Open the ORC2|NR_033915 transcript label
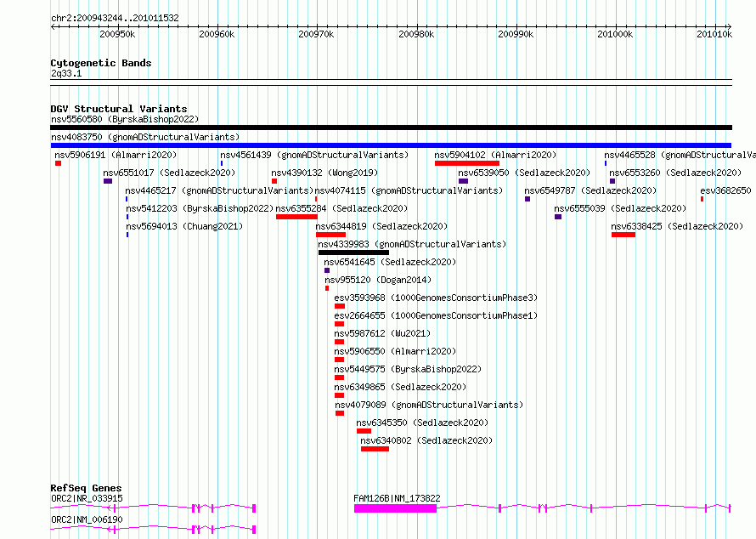 87,498
